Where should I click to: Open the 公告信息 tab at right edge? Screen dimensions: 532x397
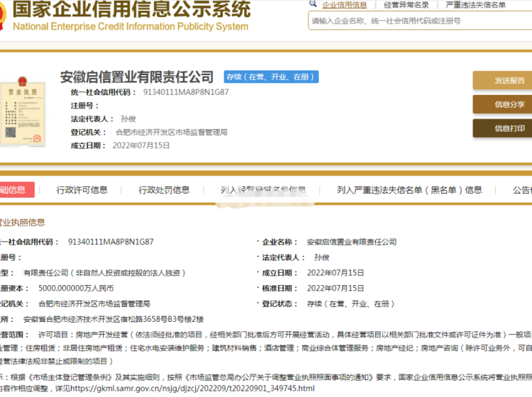pos(521,190)
